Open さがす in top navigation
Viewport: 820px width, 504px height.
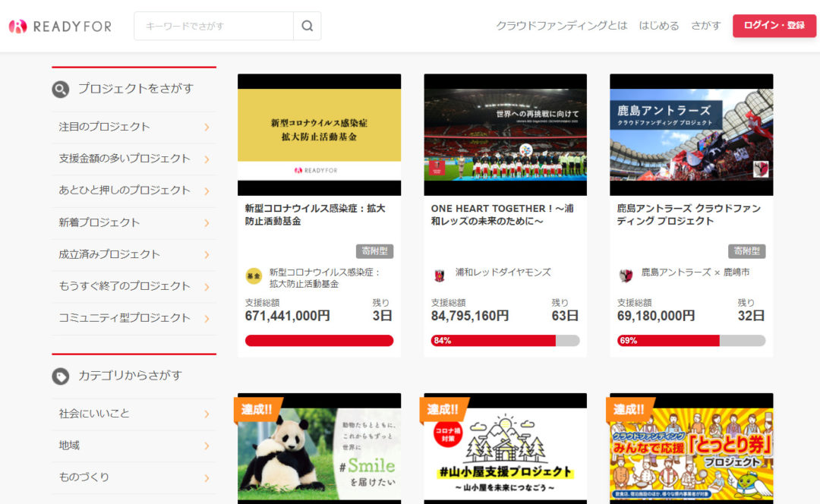pyautogui.click(x=706, y=26)
